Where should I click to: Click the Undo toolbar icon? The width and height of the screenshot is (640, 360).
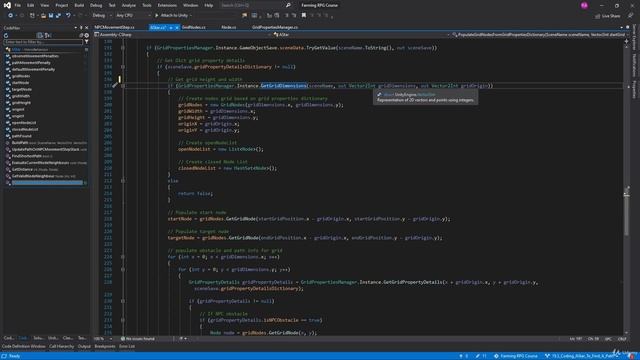[x=68, y=16]
